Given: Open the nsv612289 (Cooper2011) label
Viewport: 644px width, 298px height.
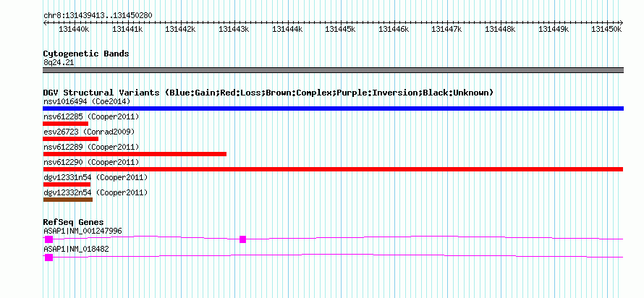Looking at the screenshot, I should pyautogui.click(x=91, y=147).
